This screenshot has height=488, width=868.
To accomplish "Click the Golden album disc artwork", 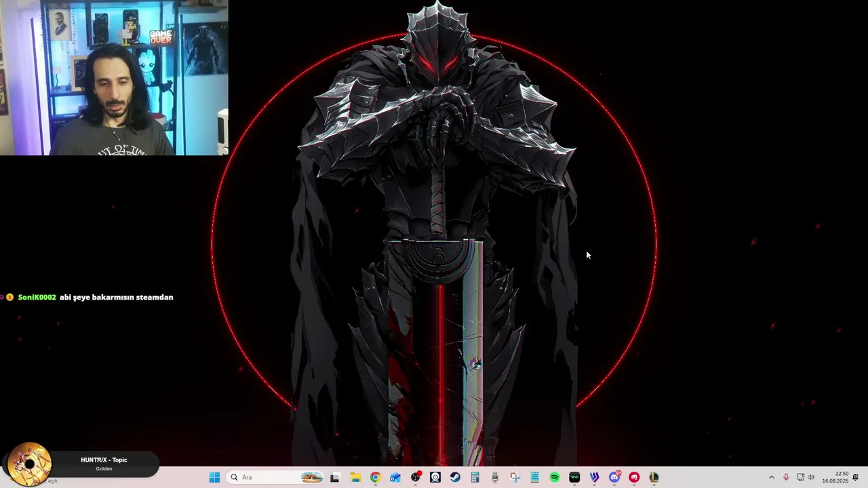I will click(x=29, y=464).
